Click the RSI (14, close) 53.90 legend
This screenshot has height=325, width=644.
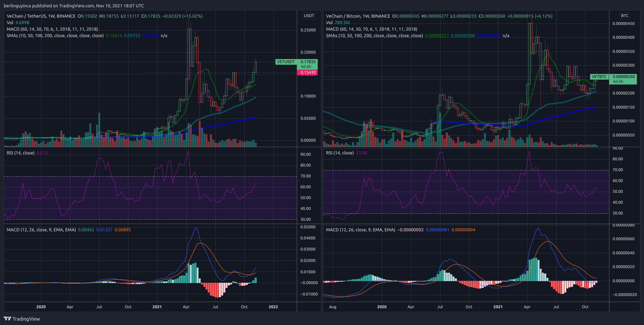[x=347, y=153]
